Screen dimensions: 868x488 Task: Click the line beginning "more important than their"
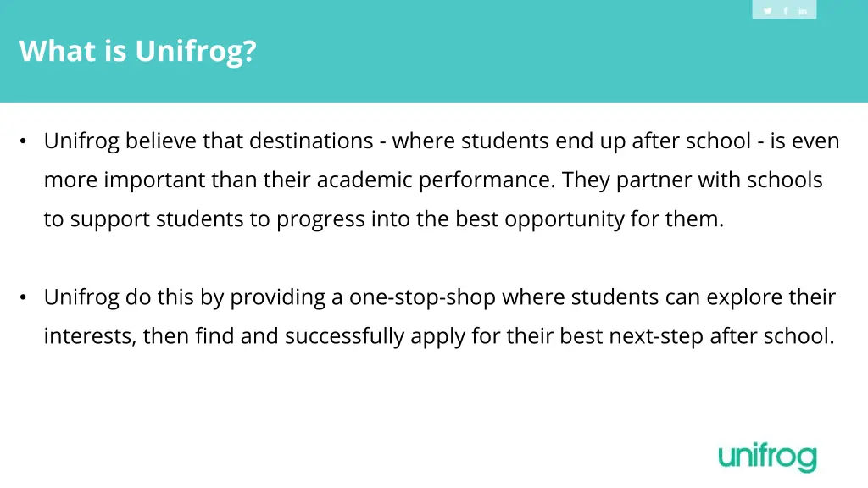(x=432, y=180)
